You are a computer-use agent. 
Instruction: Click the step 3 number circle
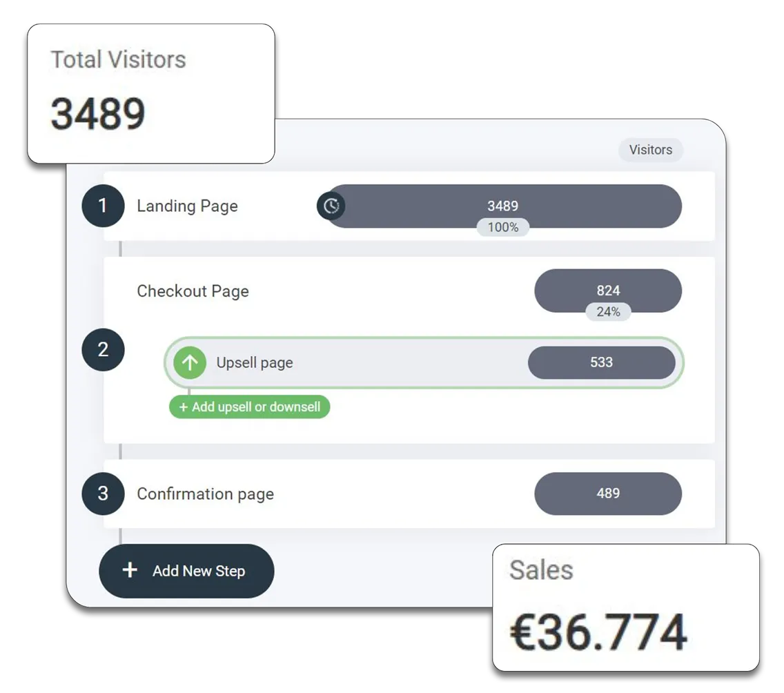pyautogui.click(x=103, y=494)
